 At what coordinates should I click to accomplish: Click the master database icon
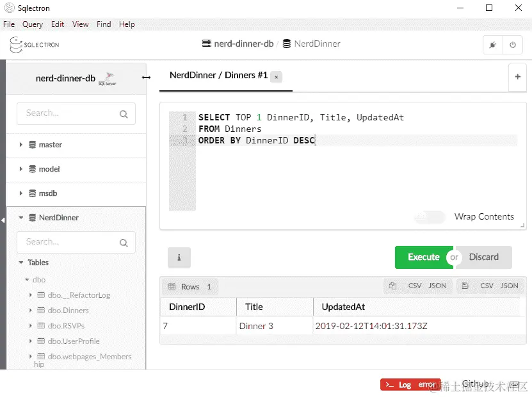(32, 145)
